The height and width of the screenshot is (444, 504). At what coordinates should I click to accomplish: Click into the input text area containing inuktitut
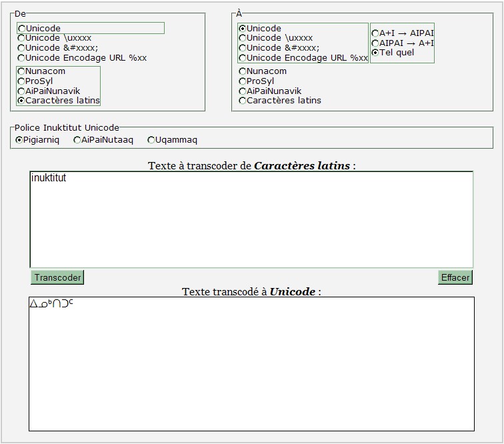[x=251, y=220]
